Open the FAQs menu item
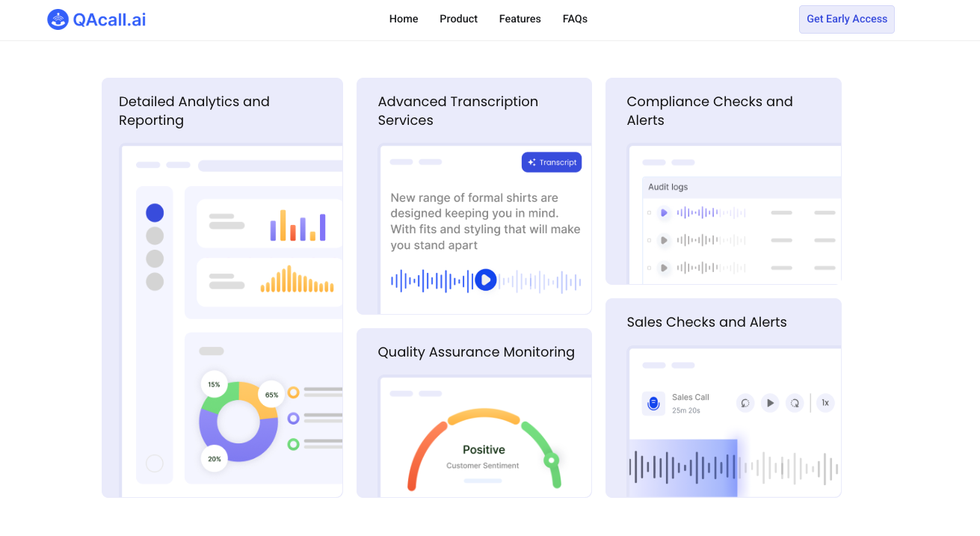Image resolution: width=980 pixels, height=536 pixels. tap(575, 19)
